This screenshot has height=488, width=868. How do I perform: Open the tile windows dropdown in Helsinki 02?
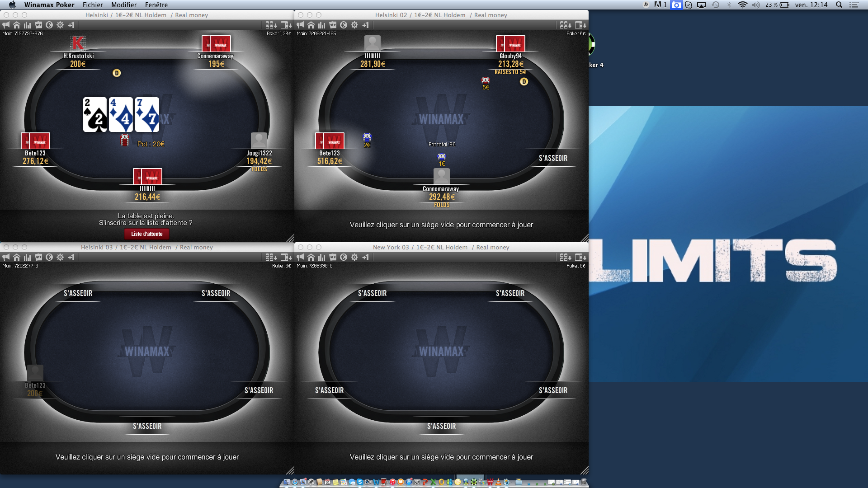tap(566, 25)
